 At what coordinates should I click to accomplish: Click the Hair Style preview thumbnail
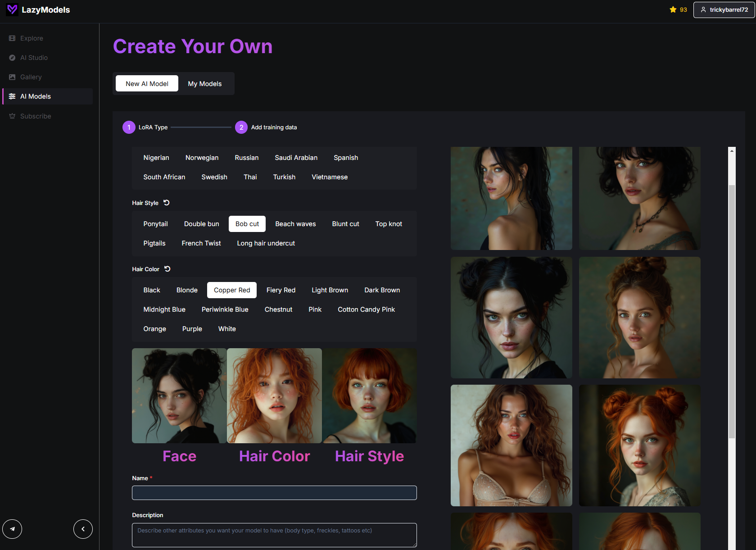369,395
